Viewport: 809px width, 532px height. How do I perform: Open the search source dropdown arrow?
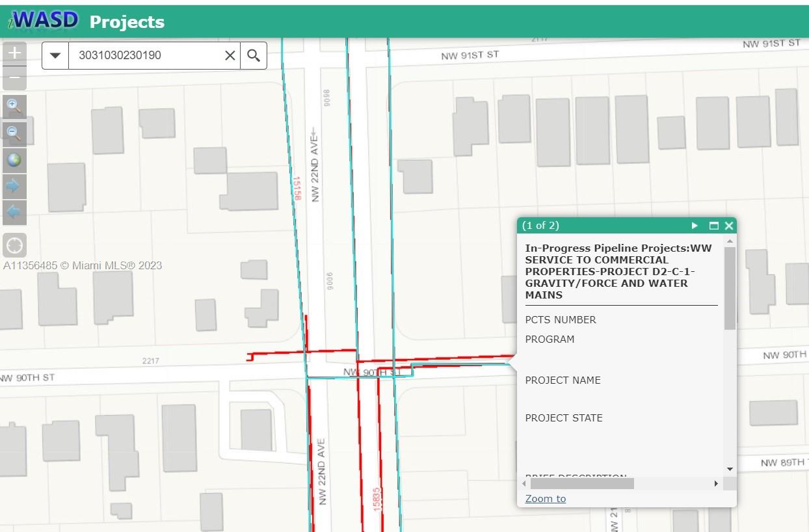[x=55, y=55]
